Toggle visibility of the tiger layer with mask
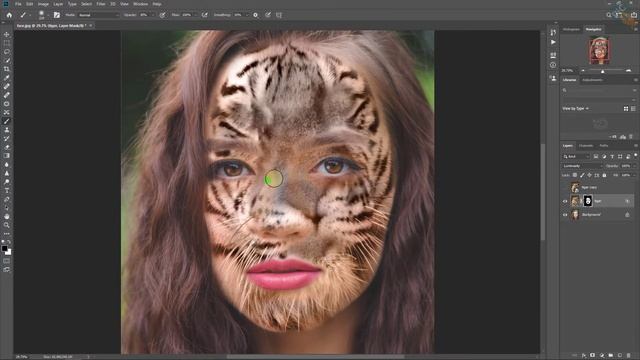The width and height of the screenshot is (640, 360). pyautogui.click(x=565, y=201)
